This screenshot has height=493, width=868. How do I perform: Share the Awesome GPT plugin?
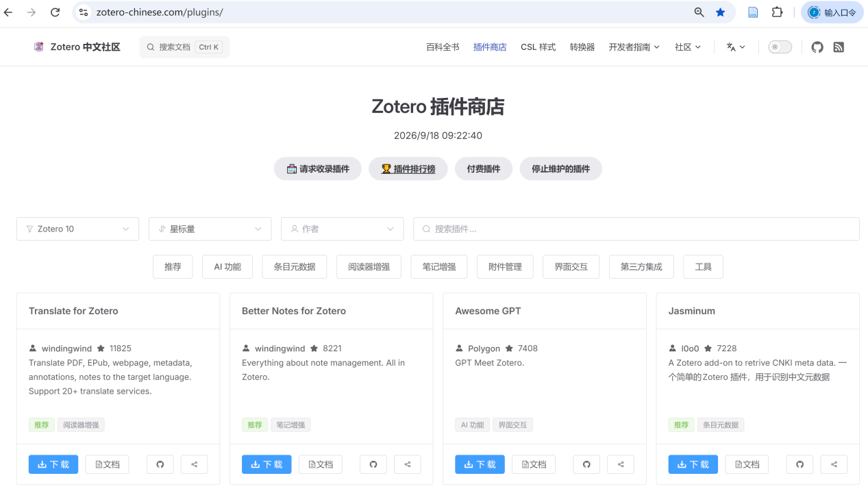pyautogui.click(x=621, y=464)
